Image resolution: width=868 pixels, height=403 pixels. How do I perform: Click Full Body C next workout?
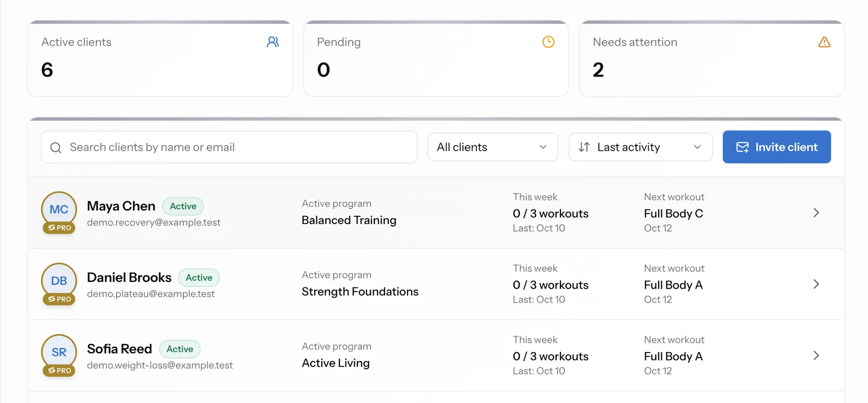(x=673, y=214)
